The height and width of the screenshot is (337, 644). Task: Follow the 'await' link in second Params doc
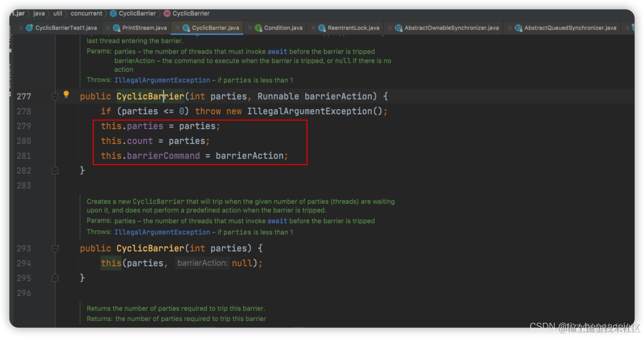(x=277, y=221)
